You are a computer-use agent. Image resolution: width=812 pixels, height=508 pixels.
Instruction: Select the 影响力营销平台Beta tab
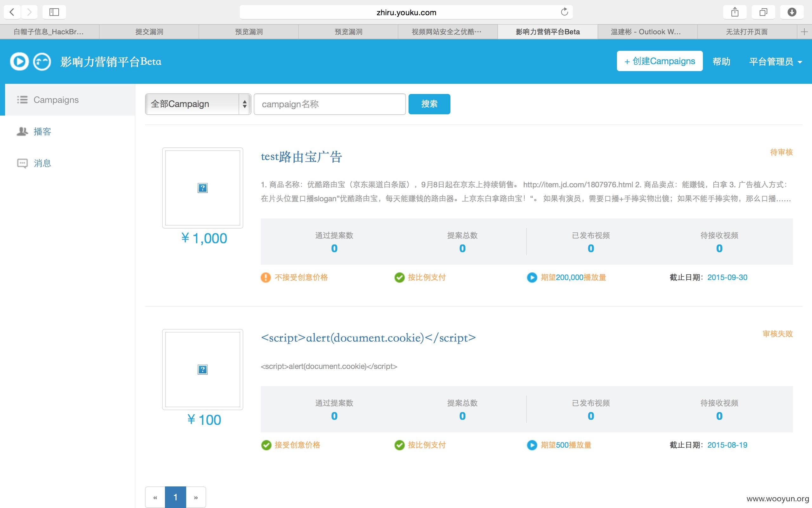pyautogui.click(x=547, y=32)
